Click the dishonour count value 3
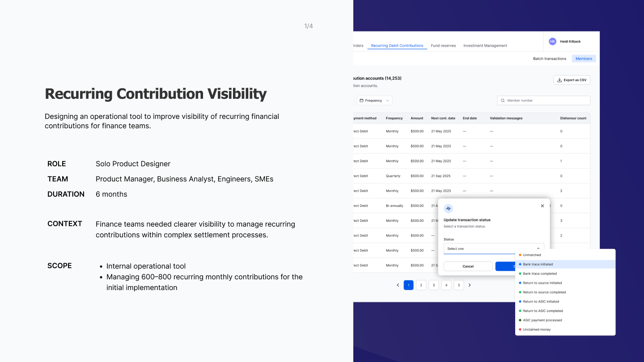Screen dimensions: 644x362 [x=561, y=221]
